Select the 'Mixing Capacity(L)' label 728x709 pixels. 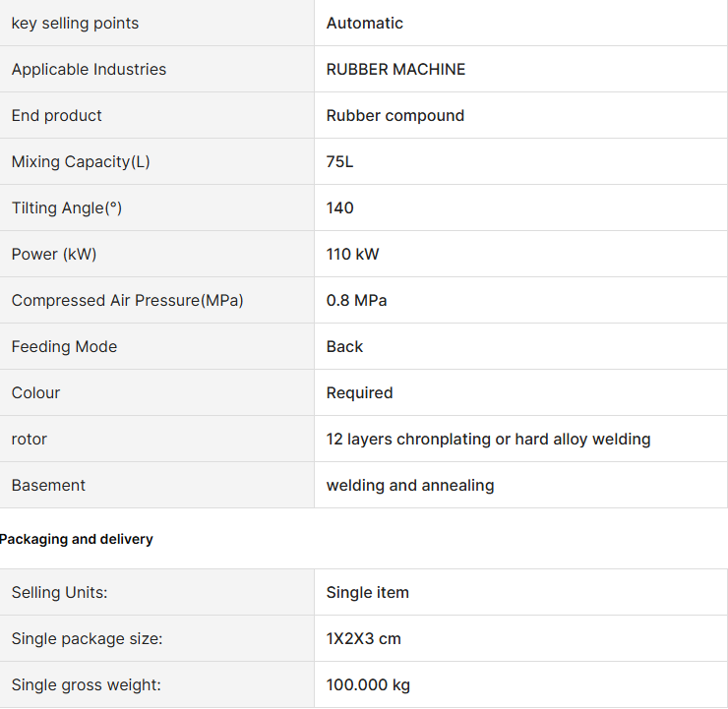(81, 162)
